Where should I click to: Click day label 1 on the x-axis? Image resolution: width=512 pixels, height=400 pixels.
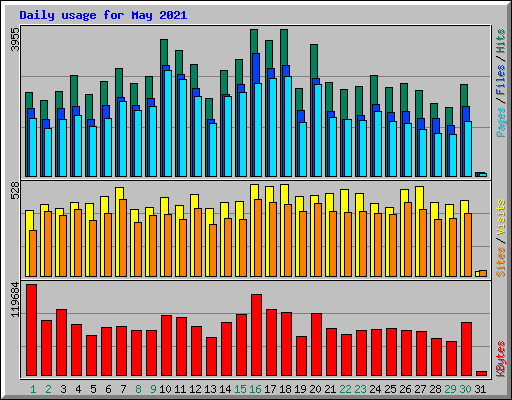tap(33, 389)
